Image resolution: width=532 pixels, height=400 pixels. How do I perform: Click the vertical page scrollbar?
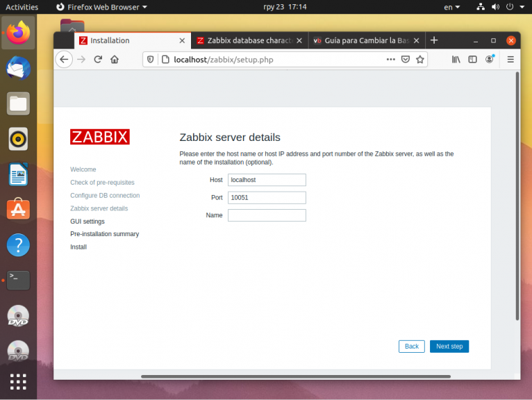517,196
